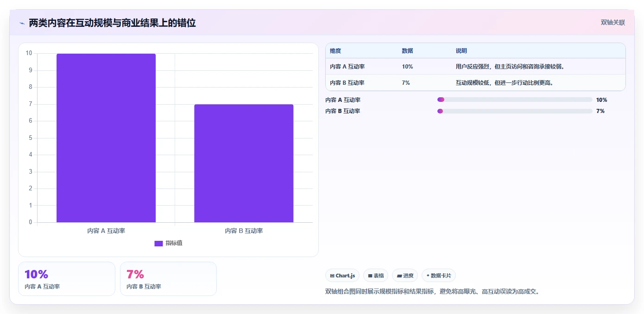Click the footnote text 双轴组合图同时展示规模指标
The image size is (644, 314).
433,292
